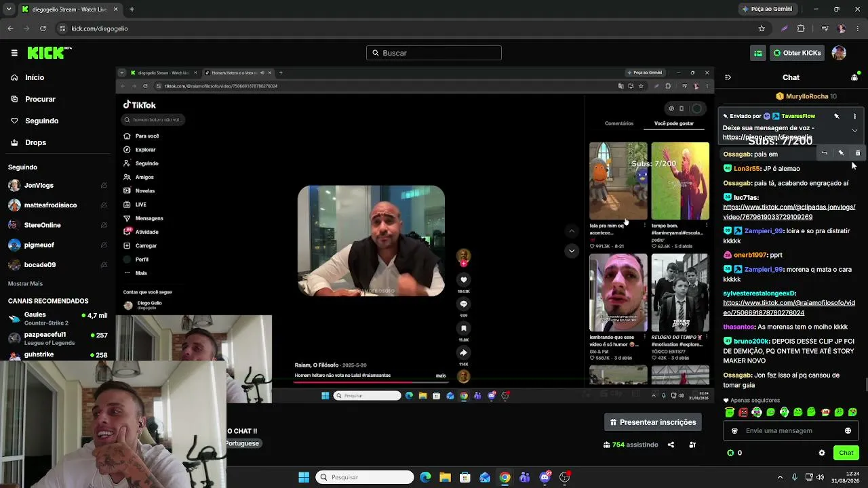Open the pinned message three-dot options
Viewport: 868px width, 488px height.
[854, 116]
